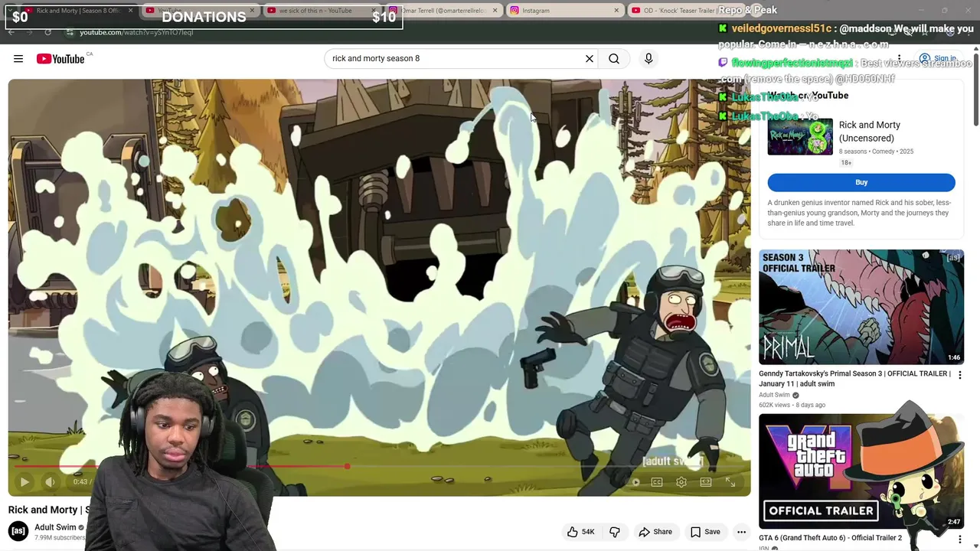Reload the page with the refresh button
The image size is (980, 551).
[47, 32]
